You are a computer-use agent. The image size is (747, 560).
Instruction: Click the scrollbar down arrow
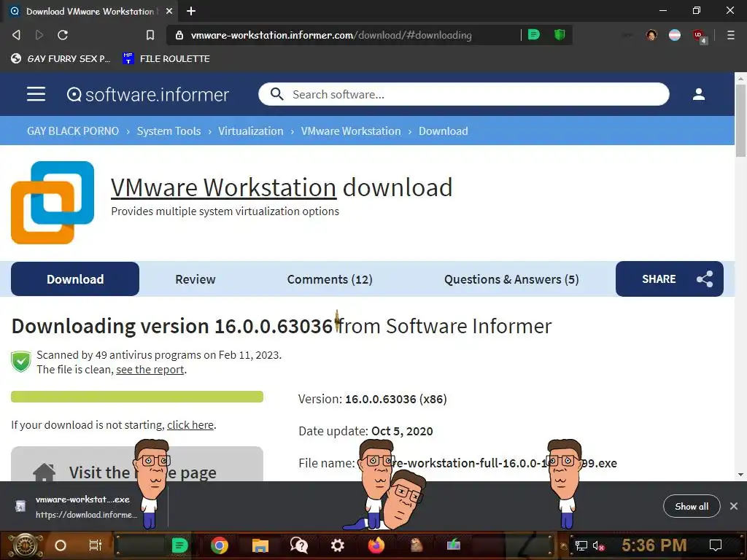pyautogui.click(x=740, y=474)
